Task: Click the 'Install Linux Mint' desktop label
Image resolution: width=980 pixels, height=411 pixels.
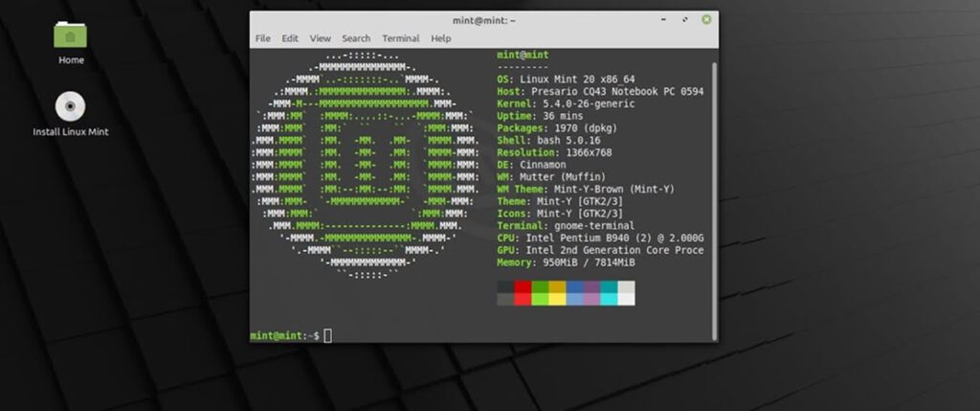Action: 71,132
